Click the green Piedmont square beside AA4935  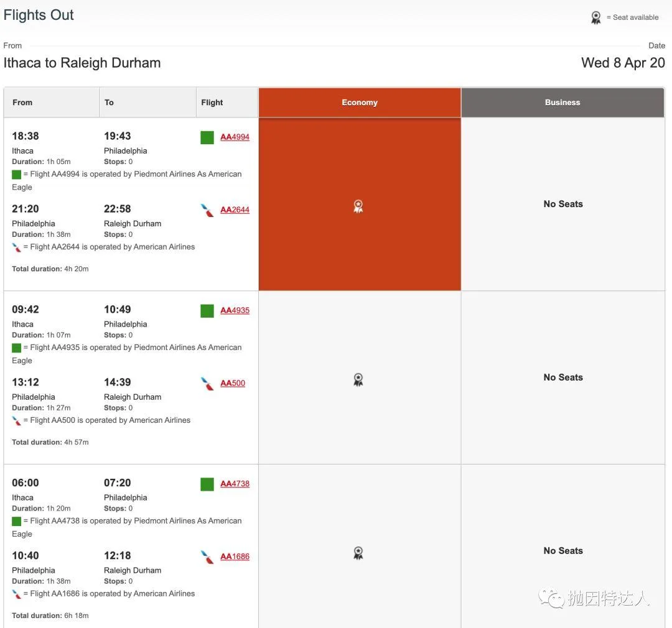coord(207,311)
